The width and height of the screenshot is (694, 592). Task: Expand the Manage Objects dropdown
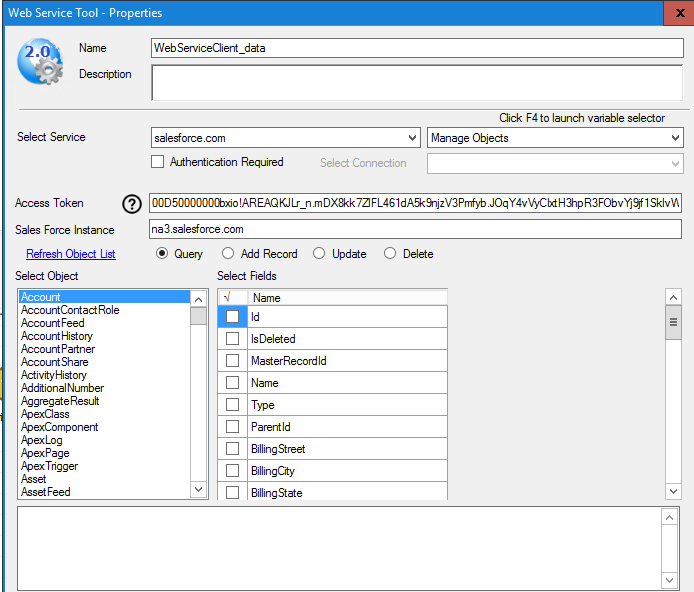tap(555, 138)
